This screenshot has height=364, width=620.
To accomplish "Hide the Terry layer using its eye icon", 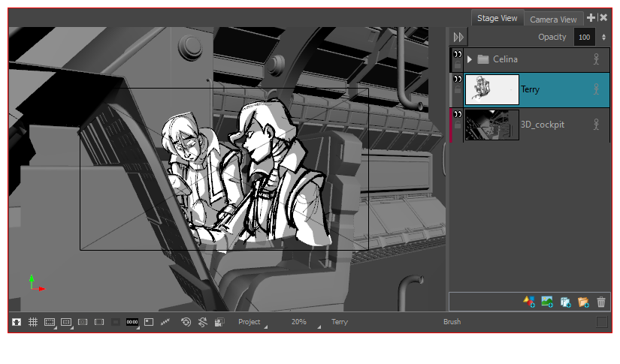I will tap(458, 79).
